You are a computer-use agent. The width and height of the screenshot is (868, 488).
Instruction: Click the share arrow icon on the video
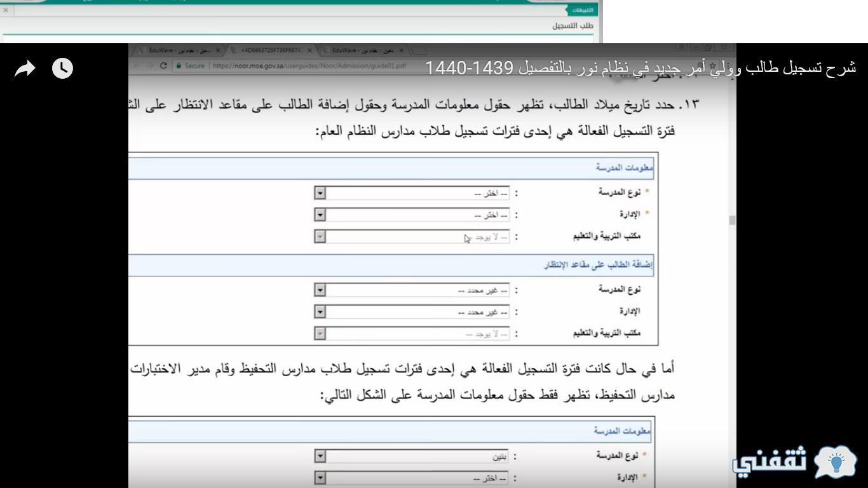pyautogui.click(x=25, y=69)
